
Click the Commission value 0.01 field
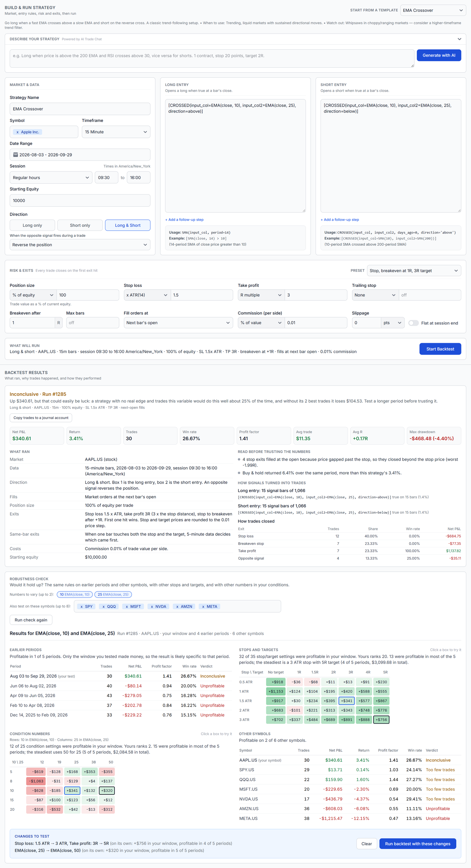point(316,323)
